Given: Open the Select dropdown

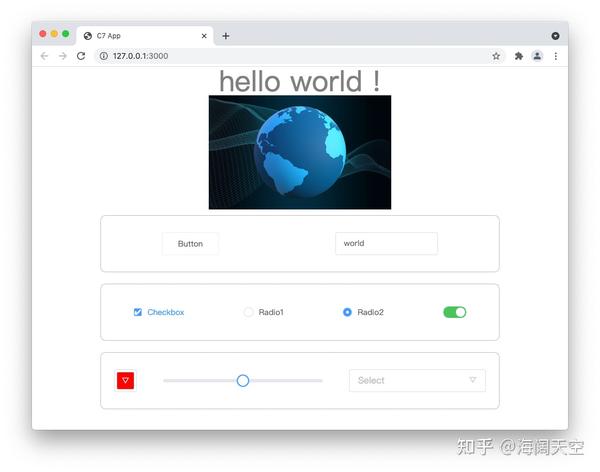Looking at the screenshot, I should coord(417,380).
